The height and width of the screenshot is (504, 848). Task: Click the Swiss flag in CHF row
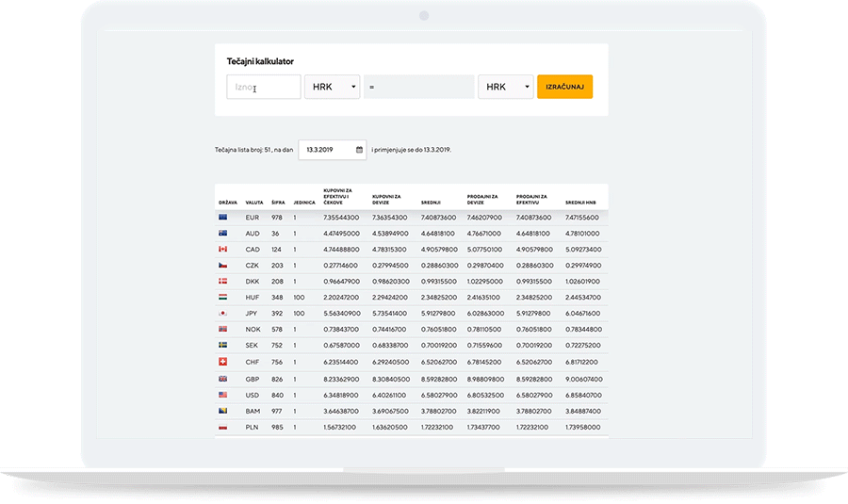(222, 362)
